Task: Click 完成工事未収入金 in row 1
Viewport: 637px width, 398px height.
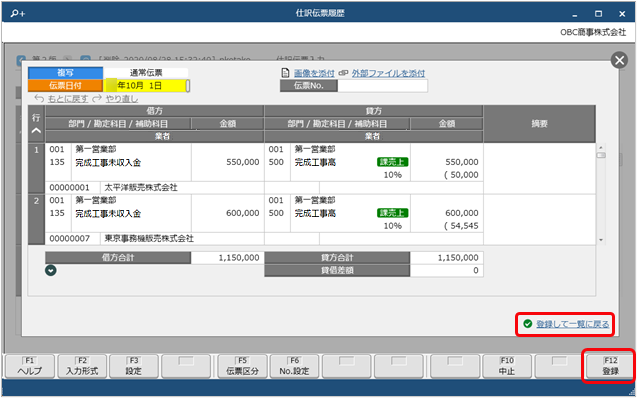Action: coord(108,162)
